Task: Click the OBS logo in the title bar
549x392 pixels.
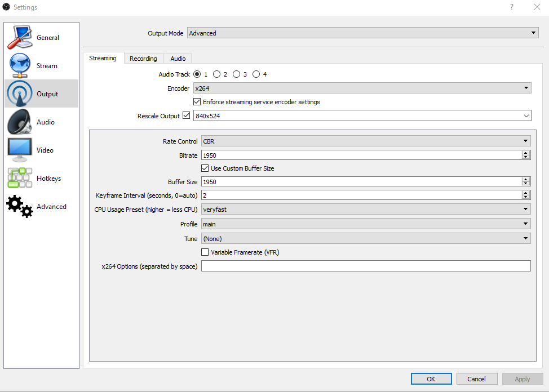Action: click(6, 7)
